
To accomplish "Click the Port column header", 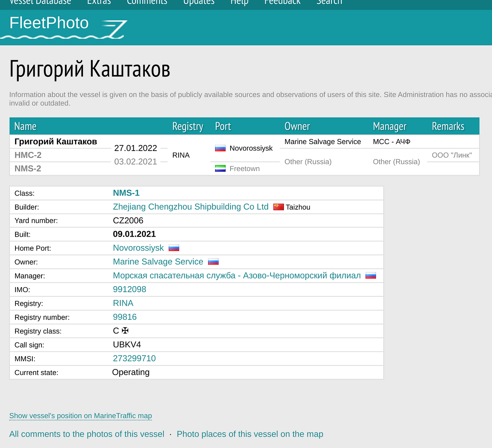I will pyautogui.click(x=223, y=126).
